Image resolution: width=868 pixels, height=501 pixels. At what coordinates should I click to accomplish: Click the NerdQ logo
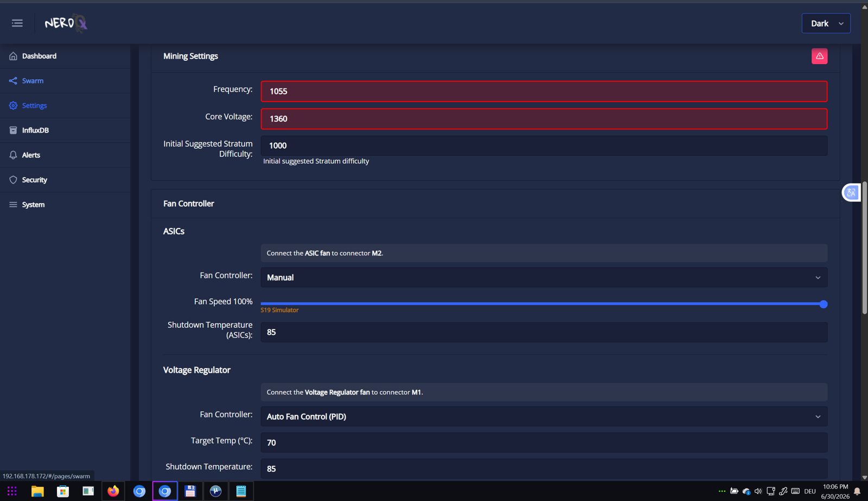(x=66, y=23)
